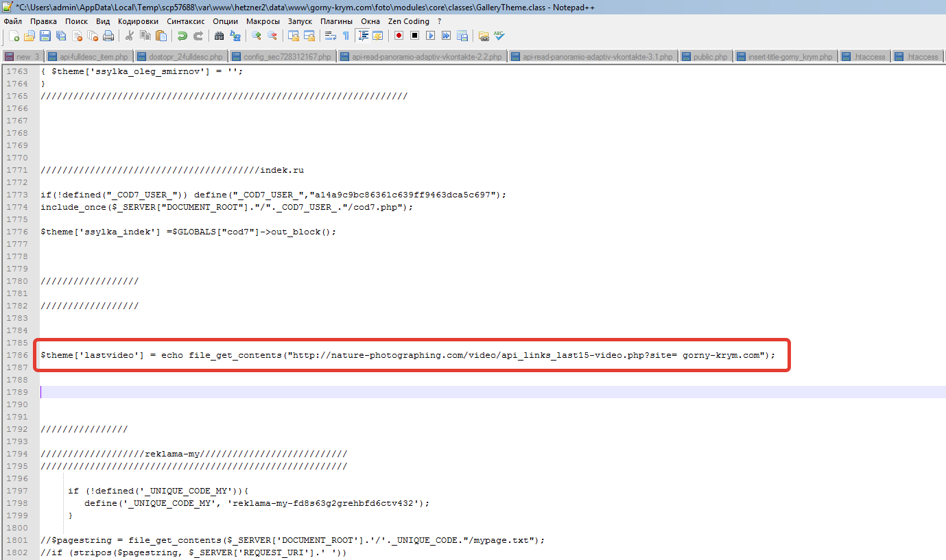Click the Replace toolbar icon
This screenshot has height=560, width=946.
[235, 36]
